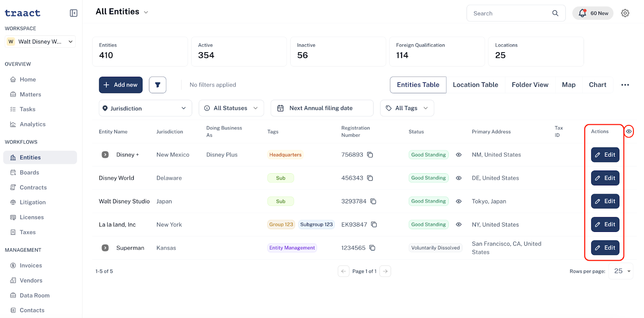This screenshot has width=644, height=318.
Task: Copy registration number 756893
Action: (x=370, y=155)
